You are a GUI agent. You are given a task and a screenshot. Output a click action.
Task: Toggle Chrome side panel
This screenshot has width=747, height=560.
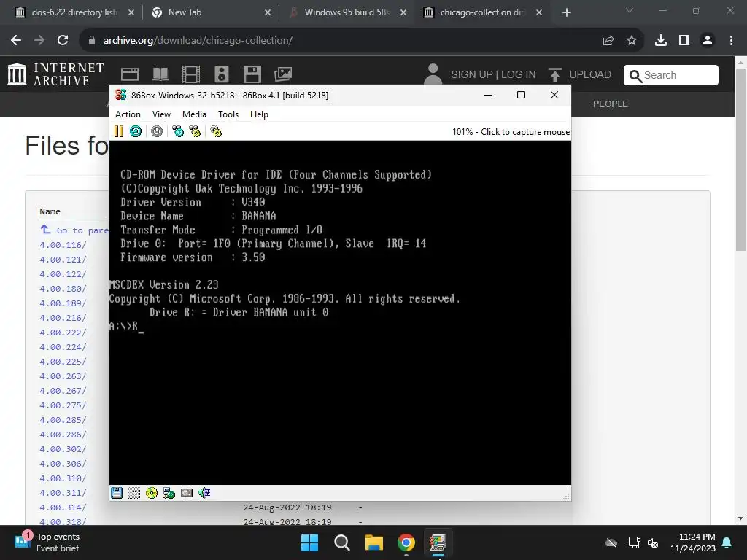684,41
